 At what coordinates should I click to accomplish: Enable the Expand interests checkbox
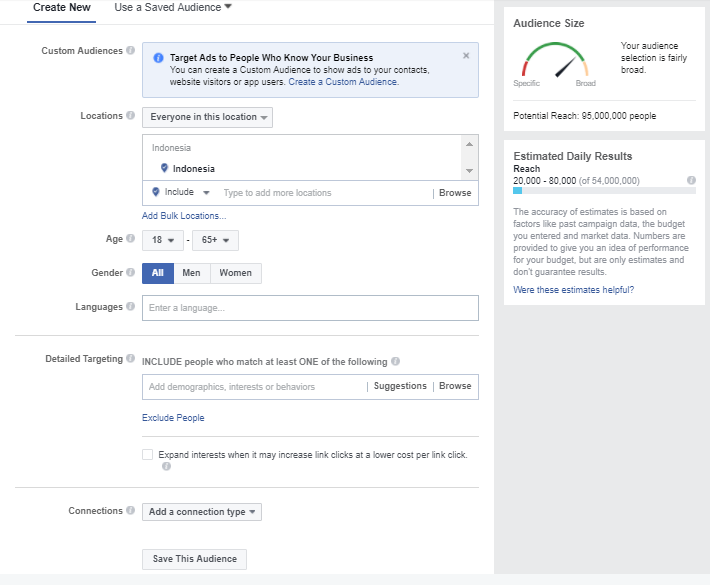[x=148, y=454]
